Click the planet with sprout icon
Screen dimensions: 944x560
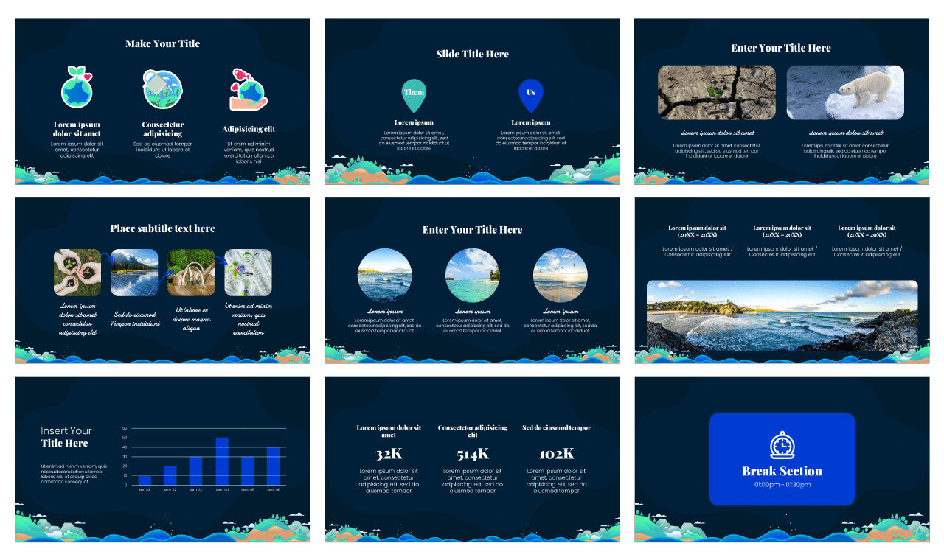click(76, 88)
